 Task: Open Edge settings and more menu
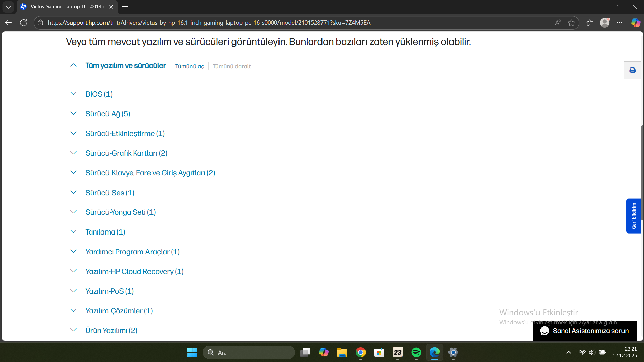[x=620, y=23]
